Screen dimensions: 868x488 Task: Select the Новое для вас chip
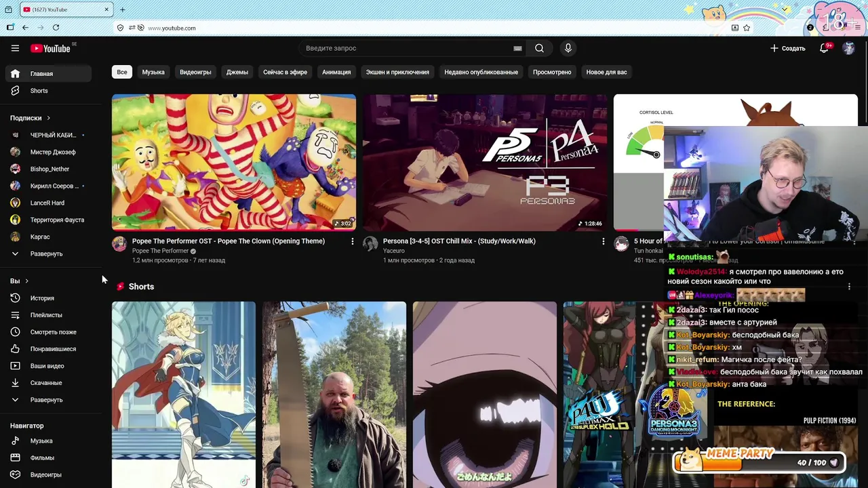(606, 72)
